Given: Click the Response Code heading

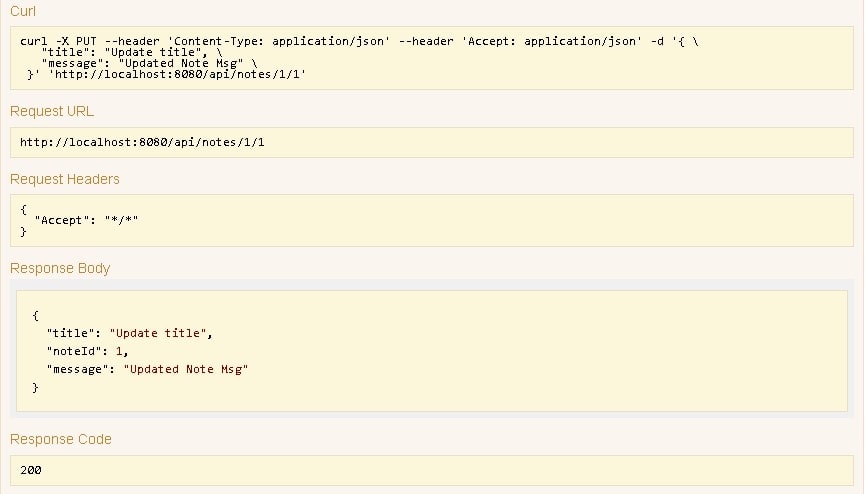Looking at the screenshot, I should point(61,439).
